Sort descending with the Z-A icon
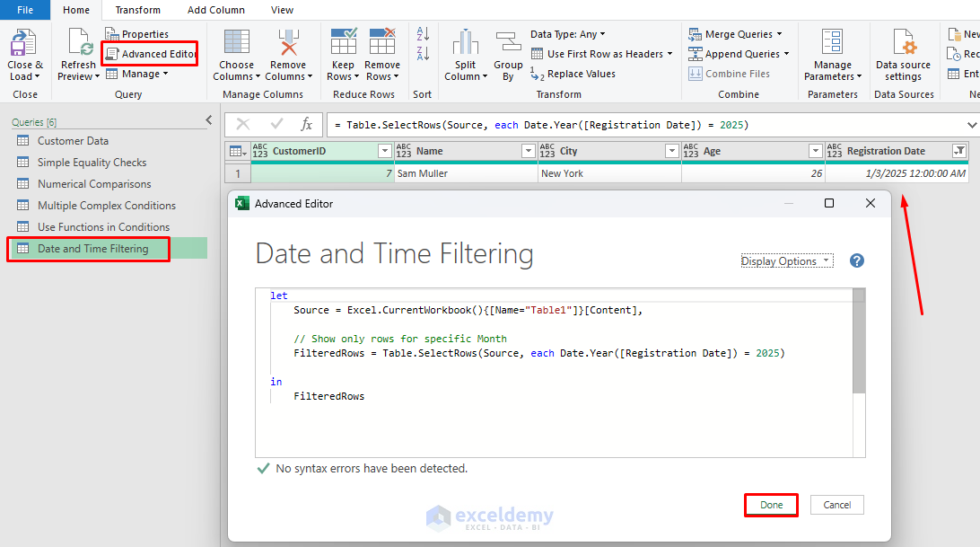The height and width of the screenshot is (547, 980). [x=423, y=54]
